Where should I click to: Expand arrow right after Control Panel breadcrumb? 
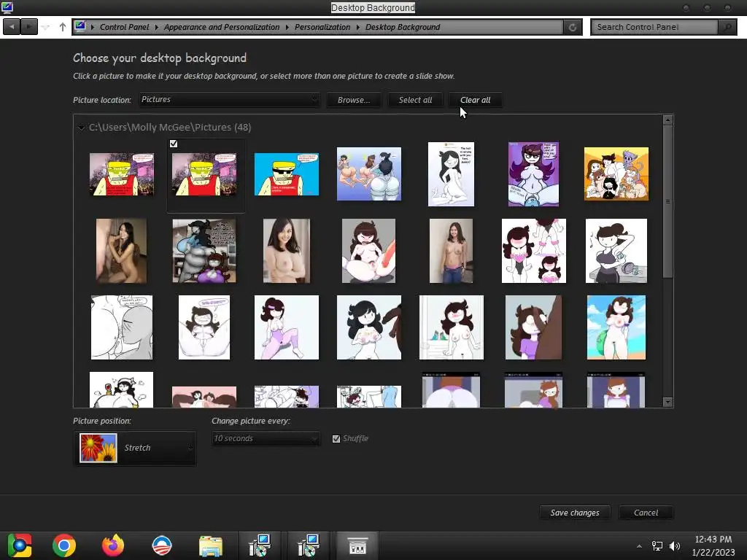pyautogui.click(x=156, y=27)
